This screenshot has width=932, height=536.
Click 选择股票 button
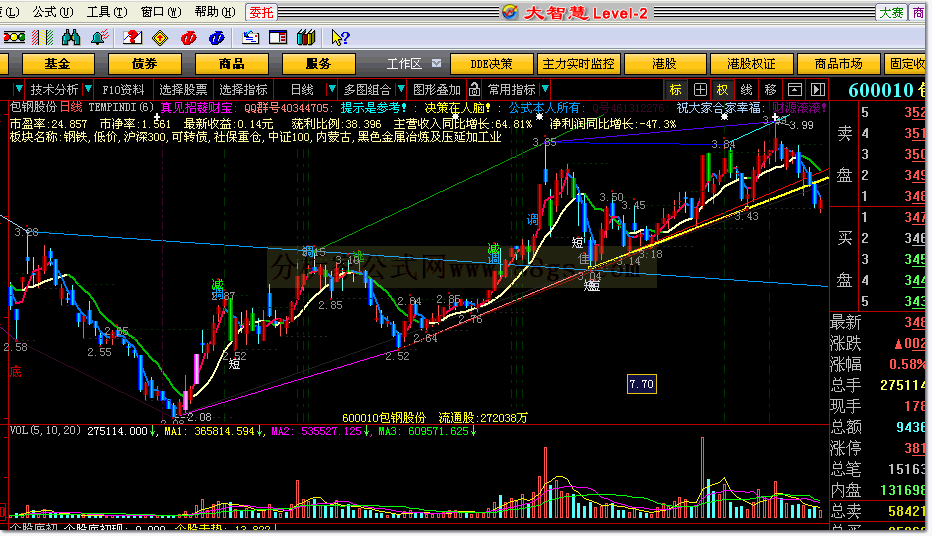pyautogui.click(x=183, y=90)
